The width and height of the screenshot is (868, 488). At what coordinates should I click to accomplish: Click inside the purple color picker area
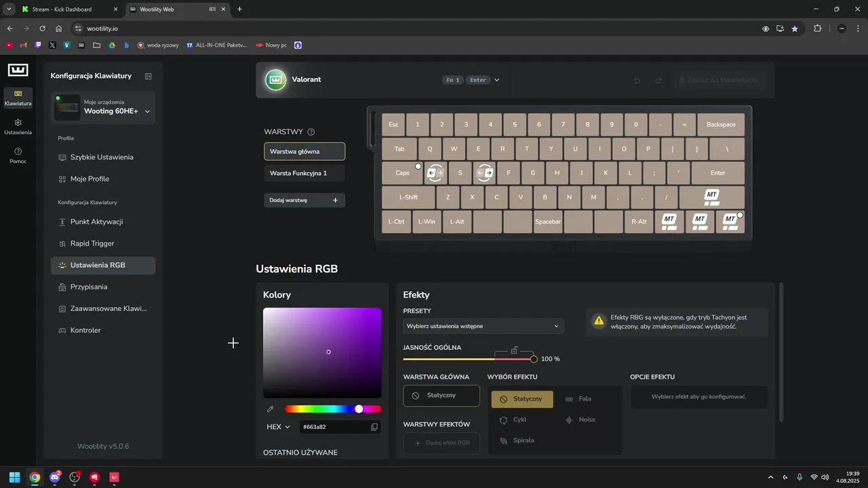pyautogui.click(x=322, y=353)
